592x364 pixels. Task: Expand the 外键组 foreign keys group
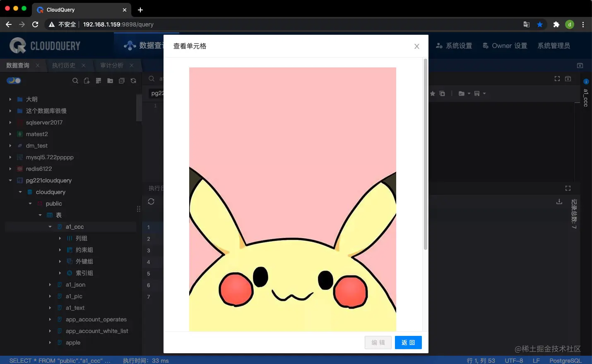(60, 261)
